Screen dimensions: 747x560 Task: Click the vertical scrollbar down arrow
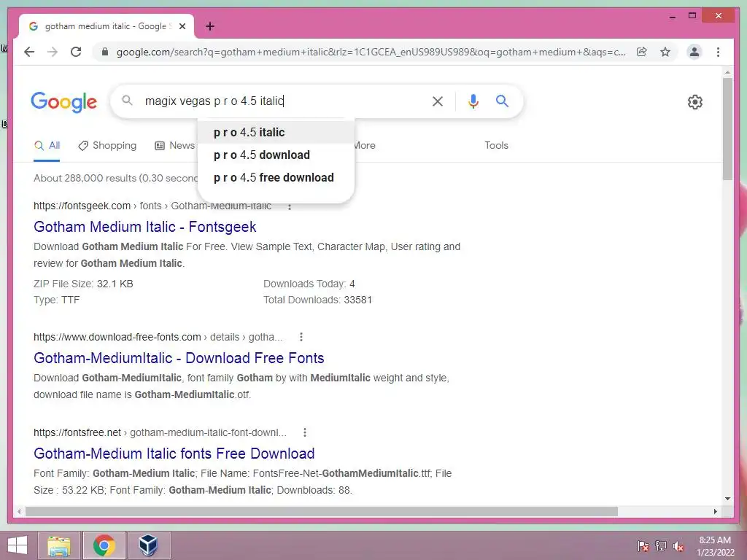(x=727, y=499)
